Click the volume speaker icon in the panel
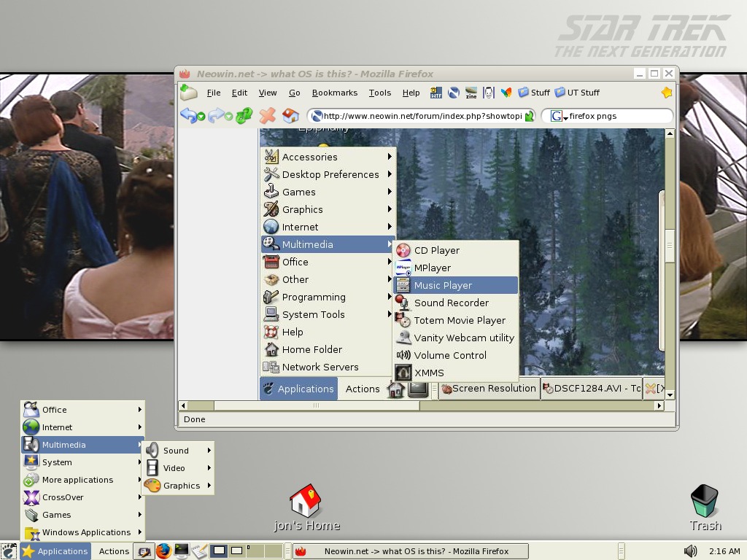This screenshot has height=560, width=747. coord(690,551)
